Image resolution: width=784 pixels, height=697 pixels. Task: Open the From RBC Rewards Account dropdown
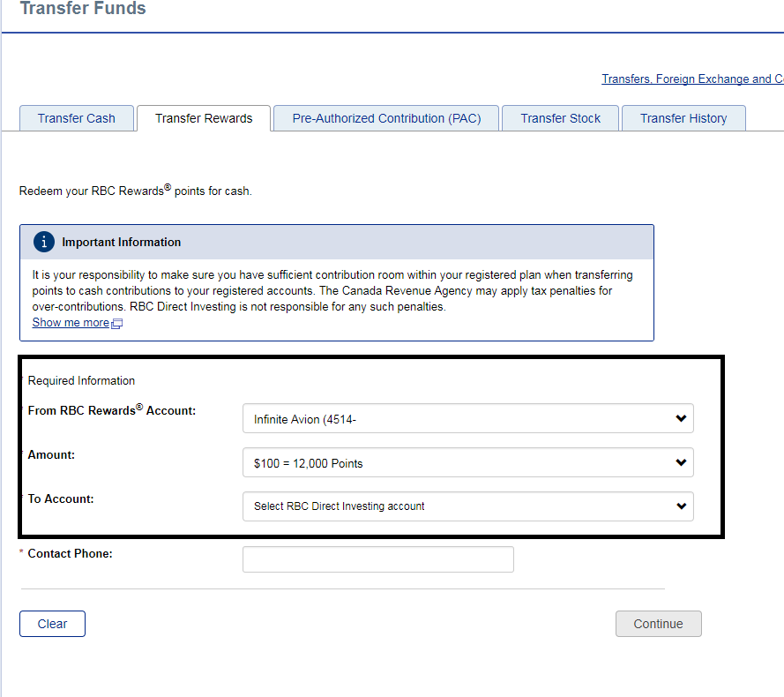[x=467, y=418]
